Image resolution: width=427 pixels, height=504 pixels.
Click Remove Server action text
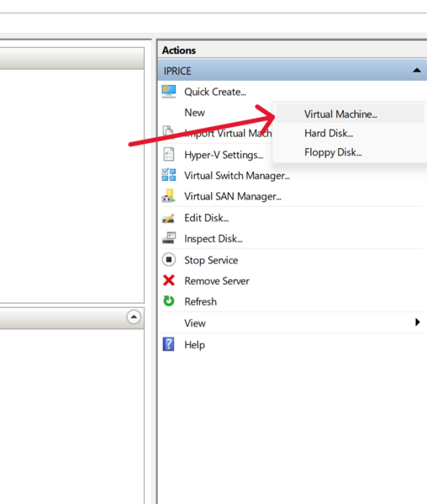click(x=217, y=281)
